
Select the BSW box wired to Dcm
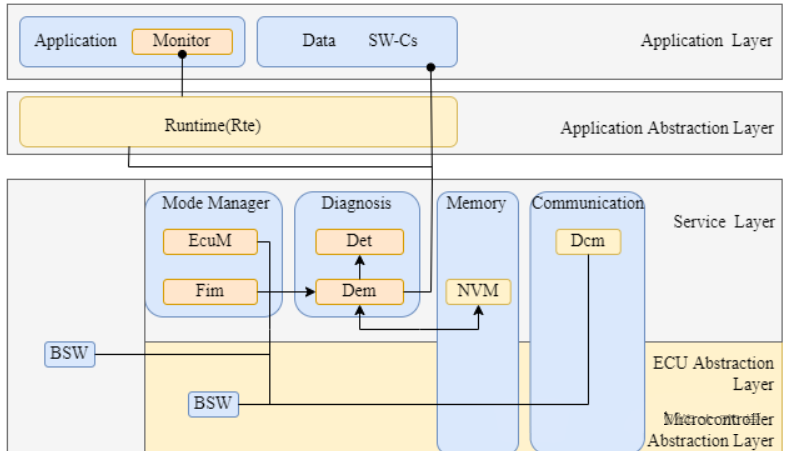(x=213, y=404)
